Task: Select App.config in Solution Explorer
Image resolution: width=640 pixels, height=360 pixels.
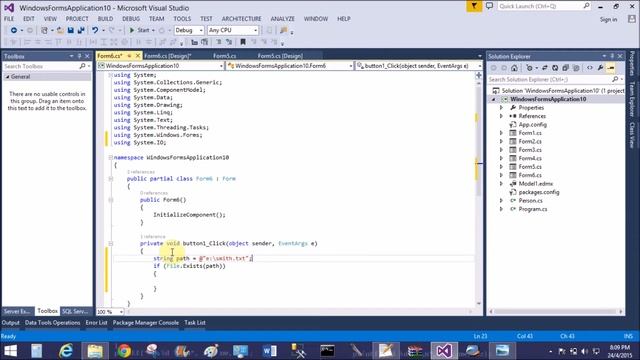Action: [x=533, y=125]
